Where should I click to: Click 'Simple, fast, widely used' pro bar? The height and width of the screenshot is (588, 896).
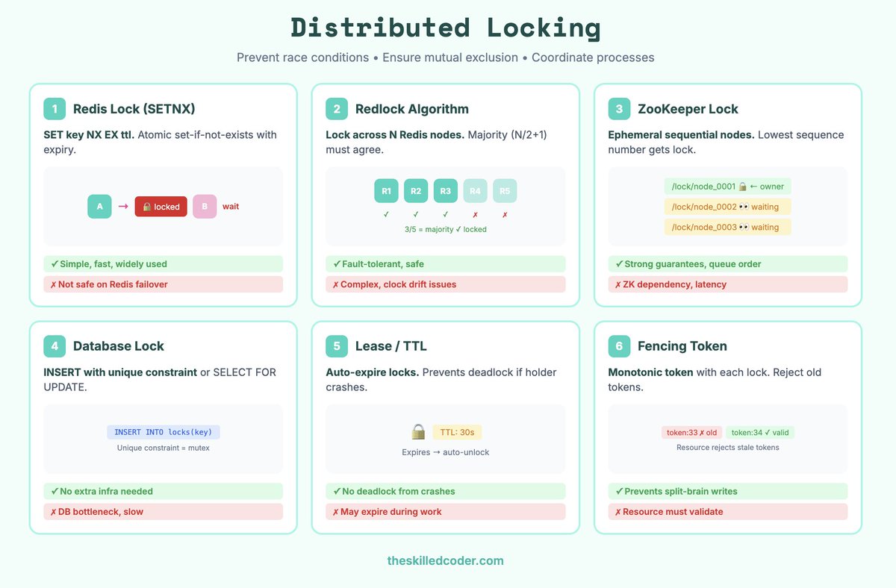(x=164, y=264)
